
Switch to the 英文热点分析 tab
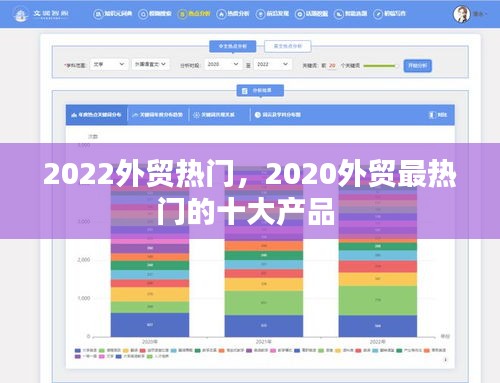pos(288,46)
